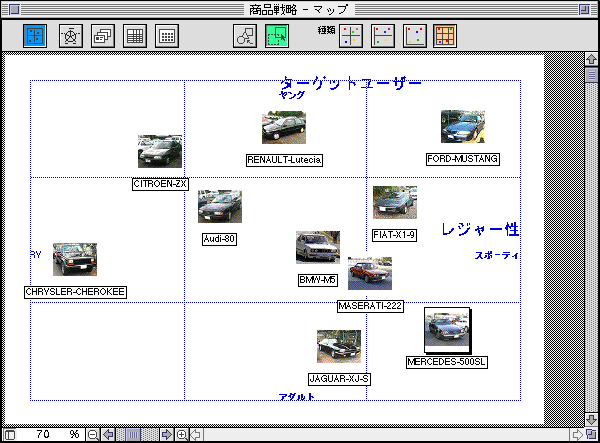The height and width of the screenshot is (443, 600).
Task: Select the Audi-80 car photo
Action: point(220,207)
